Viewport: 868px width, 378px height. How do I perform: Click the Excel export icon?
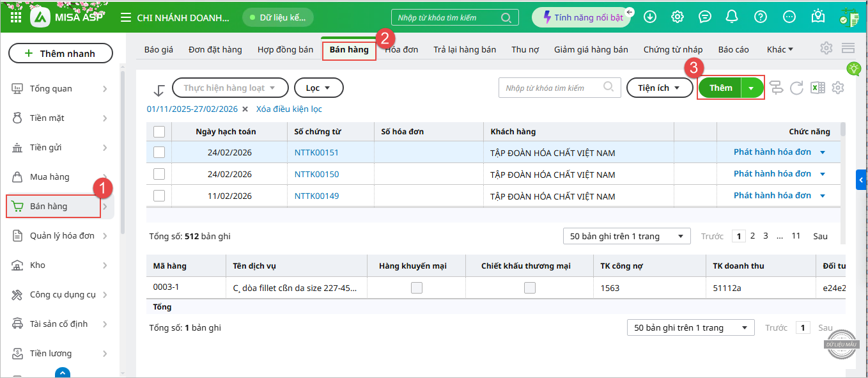[x=818, y=88]
